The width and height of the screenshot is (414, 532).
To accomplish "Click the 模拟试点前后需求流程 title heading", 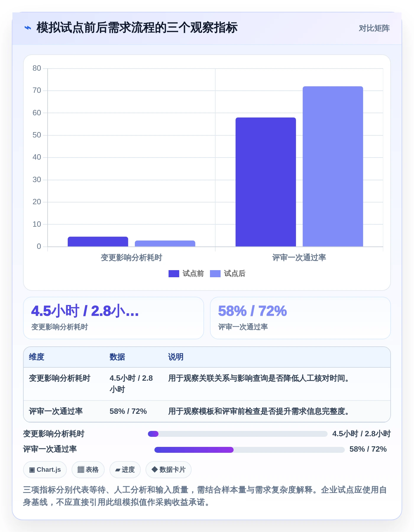I will [x=137, y=28].
